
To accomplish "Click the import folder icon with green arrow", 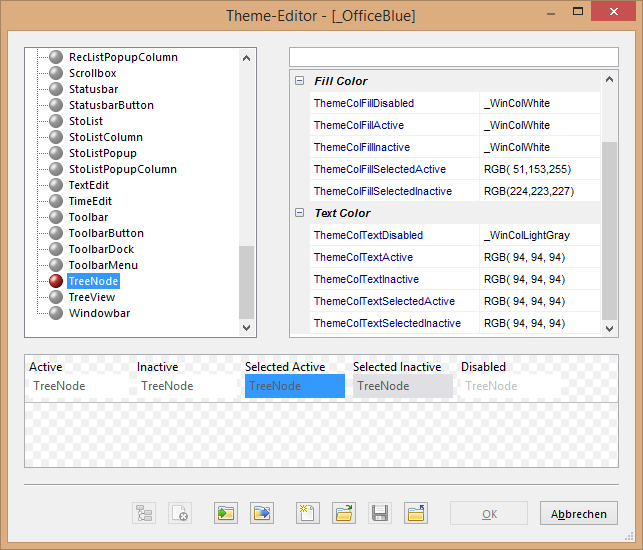I will point(225,513).
